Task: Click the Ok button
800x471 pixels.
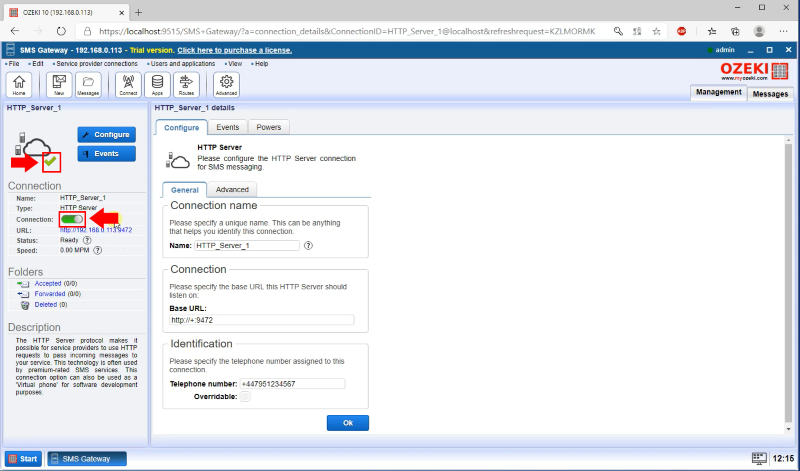Action: coord(348,423)
